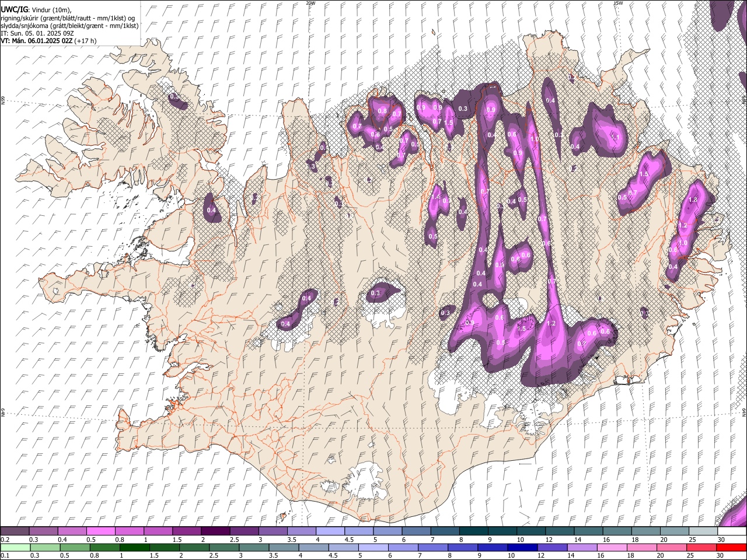Click the '1.1' snowfall value in the northeast

(x=615, y=138)
